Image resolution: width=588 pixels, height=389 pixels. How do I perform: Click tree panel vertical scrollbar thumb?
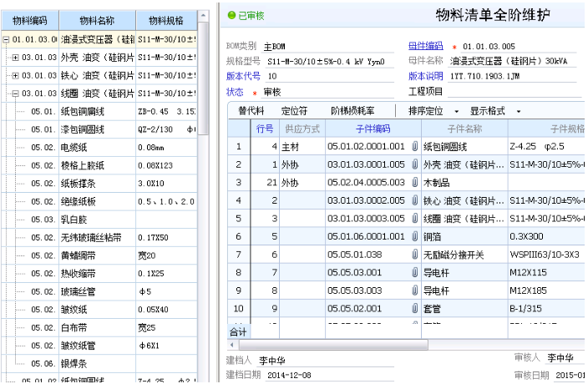coord(203,78)
